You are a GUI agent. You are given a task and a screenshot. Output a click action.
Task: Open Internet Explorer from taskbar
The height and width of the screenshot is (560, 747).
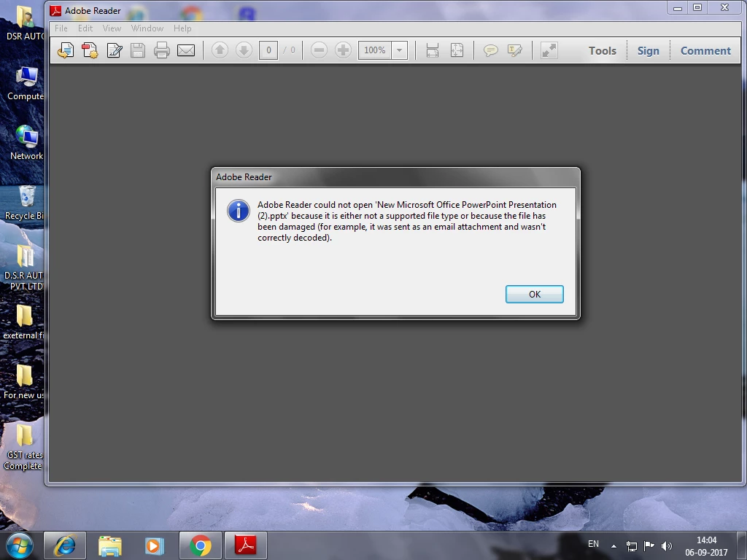(x=65, y=545)
